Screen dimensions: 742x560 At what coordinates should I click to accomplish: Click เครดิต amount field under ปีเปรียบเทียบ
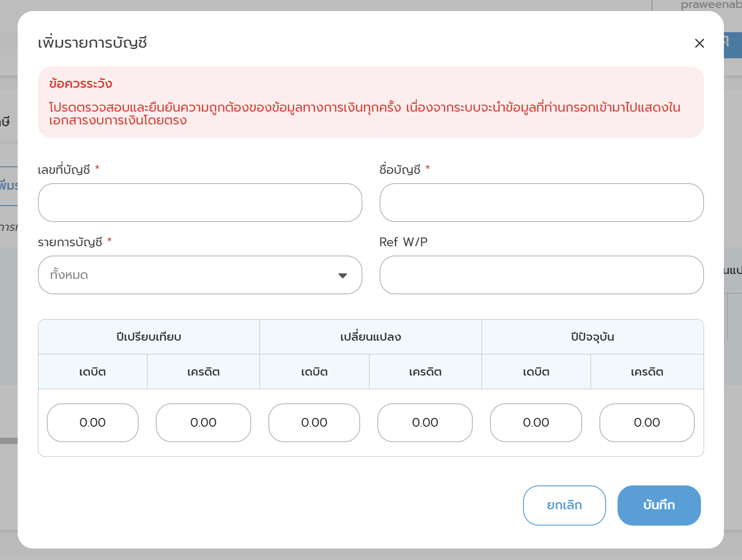203,422
